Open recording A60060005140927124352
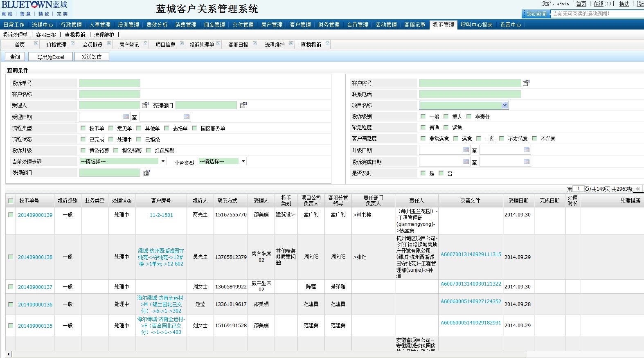644x358 pixels. click(471, 302)
